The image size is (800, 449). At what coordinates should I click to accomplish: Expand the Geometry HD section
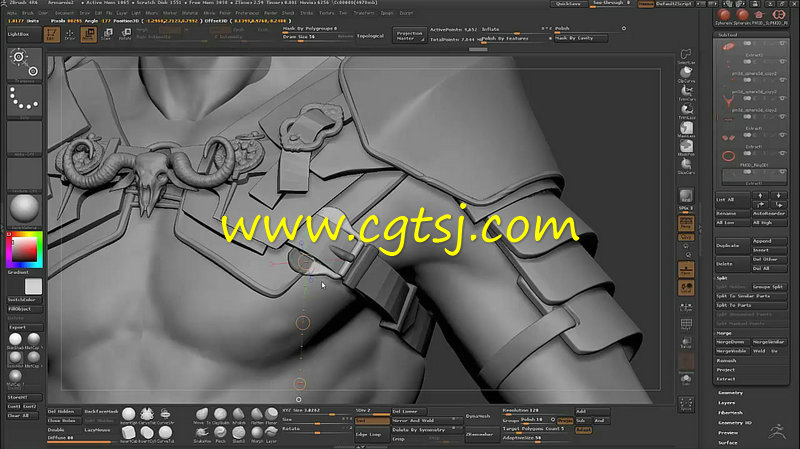click(735, 423)
